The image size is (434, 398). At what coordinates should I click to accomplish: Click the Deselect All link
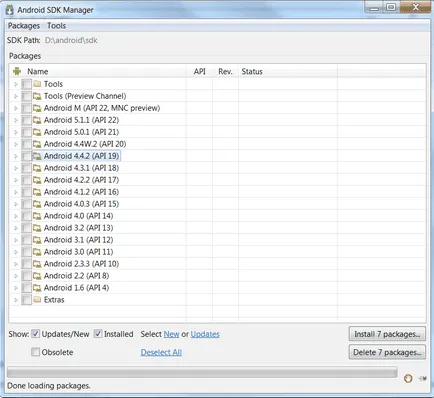161,352
